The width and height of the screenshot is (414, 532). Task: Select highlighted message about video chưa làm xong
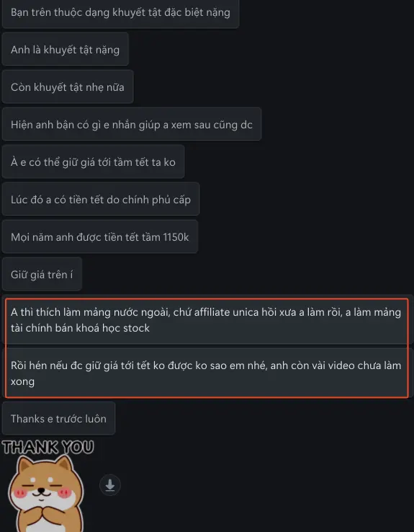click(207, 373)
